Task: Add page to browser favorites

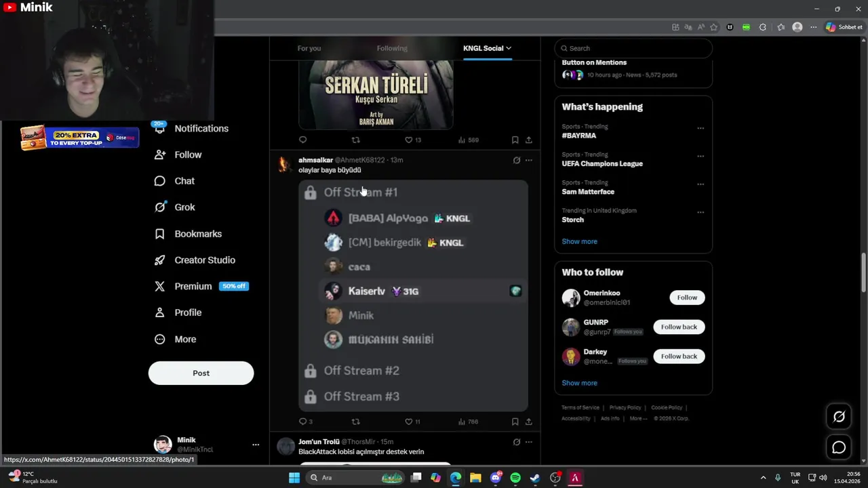Action: coord(713,27)
